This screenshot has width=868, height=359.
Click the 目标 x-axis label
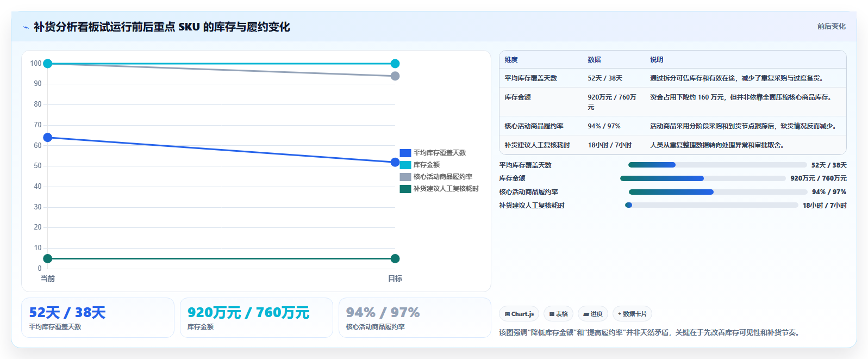[x=395, y=278]
